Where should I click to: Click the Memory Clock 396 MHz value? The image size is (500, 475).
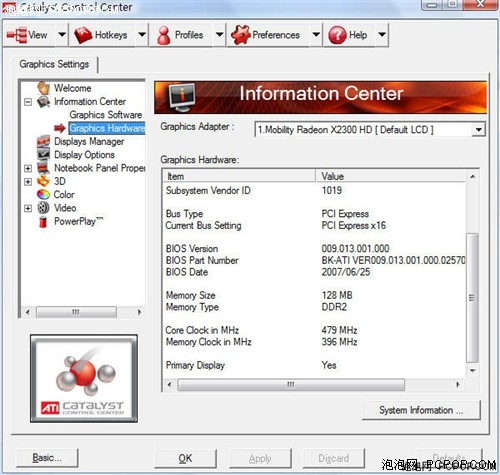click(x=339, y=342)
